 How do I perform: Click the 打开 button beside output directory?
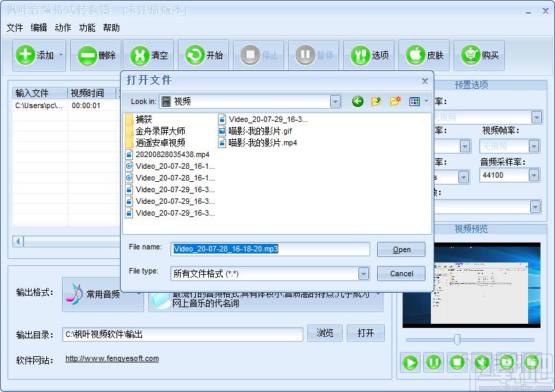tap(365, 333)
